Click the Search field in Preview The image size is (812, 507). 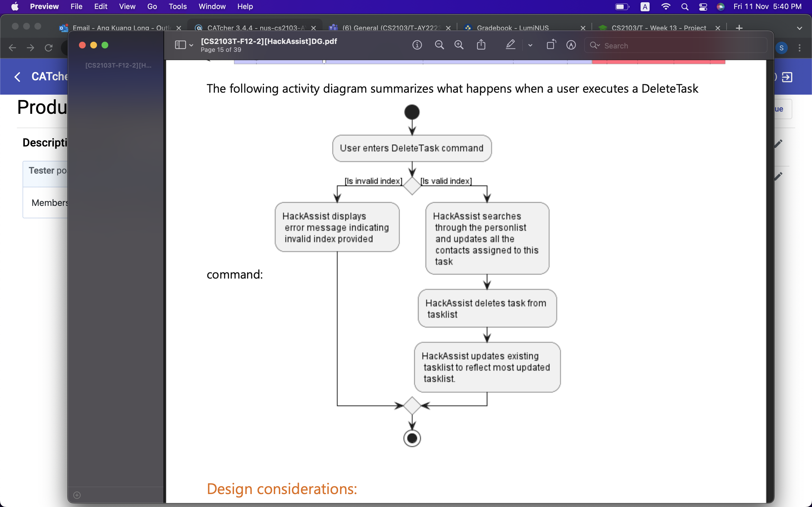coord(681,46)
